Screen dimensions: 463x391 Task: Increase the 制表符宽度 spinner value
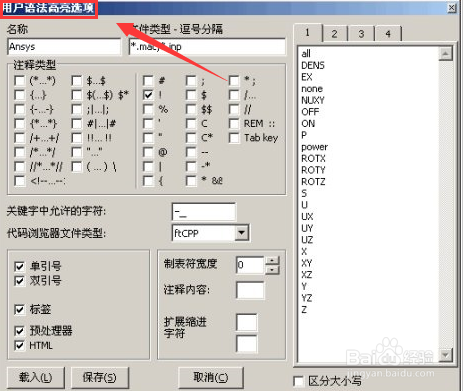(273, 260)
